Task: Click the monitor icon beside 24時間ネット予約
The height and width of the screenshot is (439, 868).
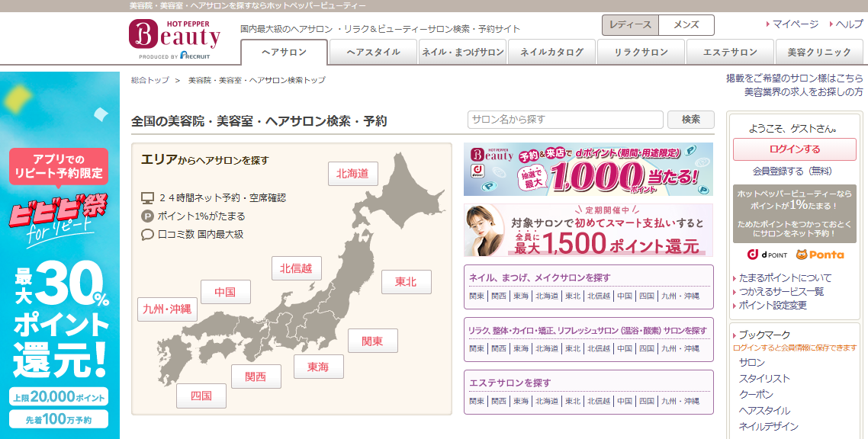Action: 147,198
